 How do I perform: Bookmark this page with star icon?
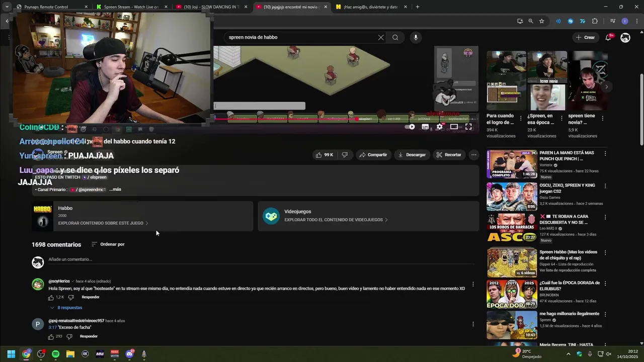pyautogui.click(x=541, y=21)
